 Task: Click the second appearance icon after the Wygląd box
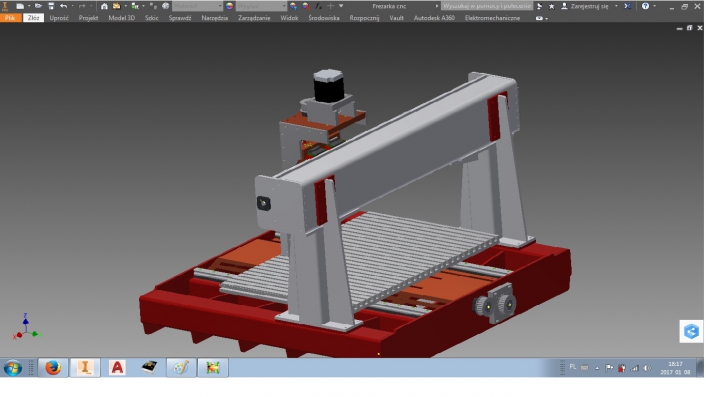(x=306, y=6)
